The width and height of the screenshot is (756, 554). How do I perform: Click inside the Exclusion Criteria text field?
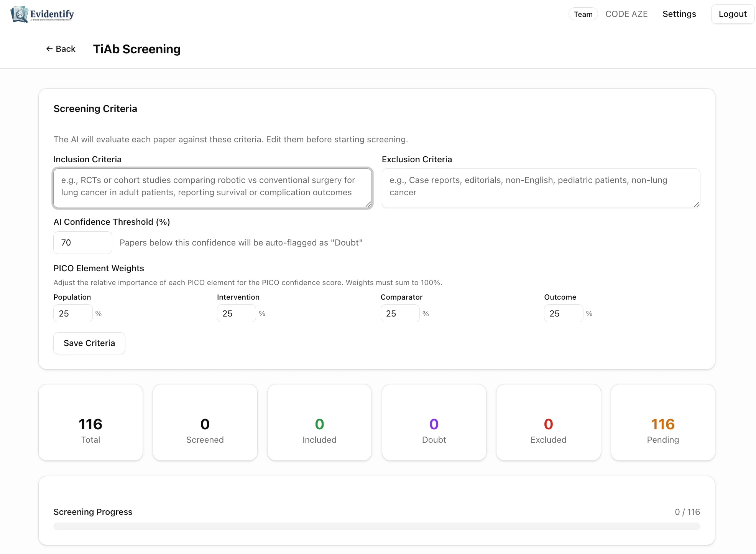coord(541,188)
